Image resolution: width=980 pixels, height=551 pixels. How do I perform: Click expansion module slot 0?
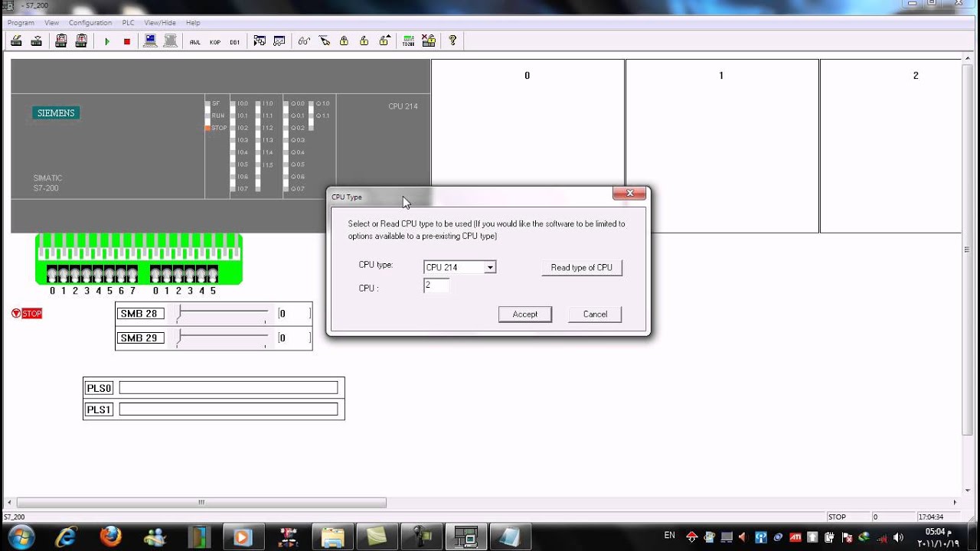click(x=528, y=146)
